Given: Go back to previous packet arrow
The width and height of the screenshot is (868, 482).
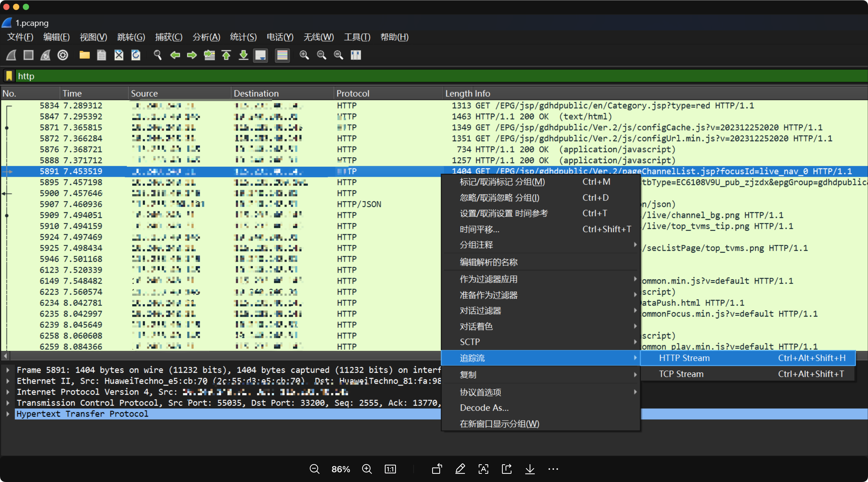Looking at the screenshot, I should click(175, 55).
